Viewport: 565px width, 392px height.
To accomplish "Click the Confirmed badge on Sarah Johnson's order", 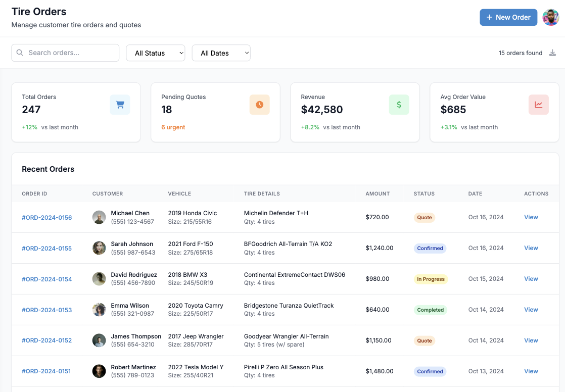I will tap(430, 248).
